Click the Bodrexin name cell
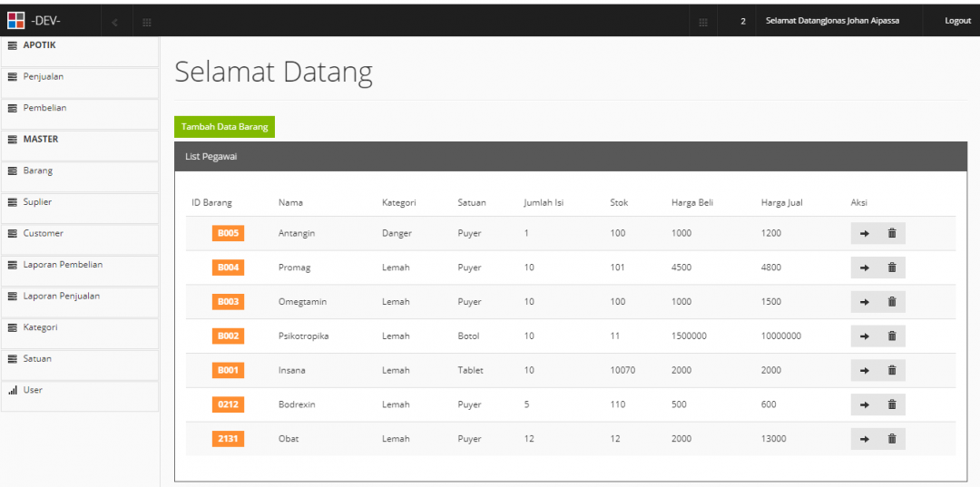980x487 pixels. pyautogui.click(x=297, y=404)
